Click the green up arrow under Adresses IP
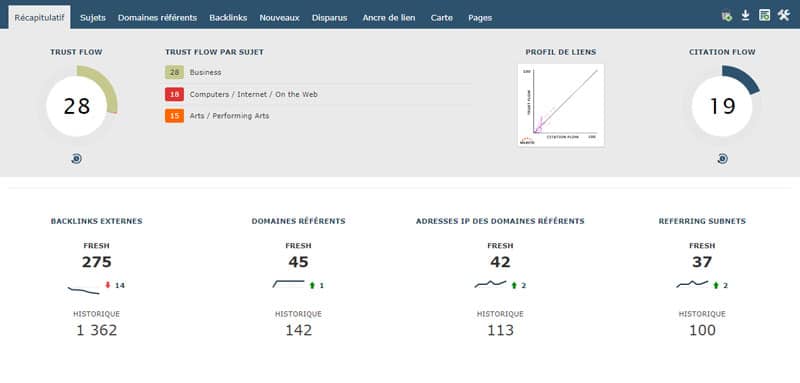The height and width of the screenshot is (383, 800). 514,285
